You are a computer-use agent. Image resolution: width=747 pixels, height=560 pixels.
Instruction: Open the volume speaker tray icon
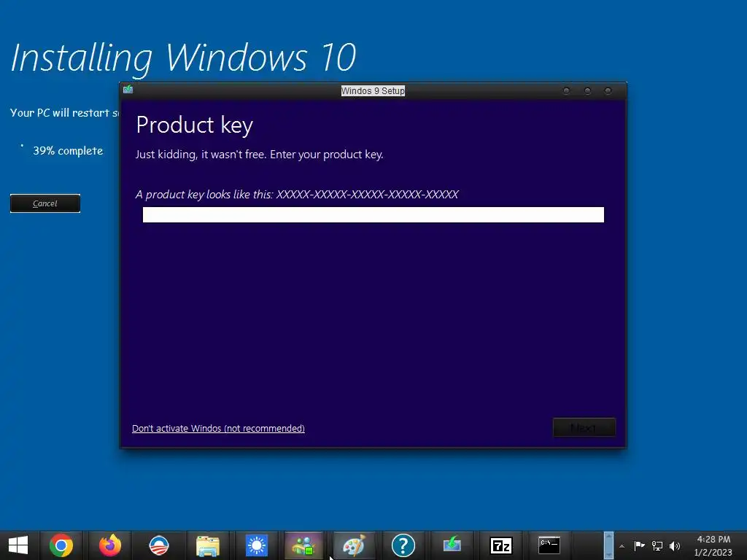675,546
